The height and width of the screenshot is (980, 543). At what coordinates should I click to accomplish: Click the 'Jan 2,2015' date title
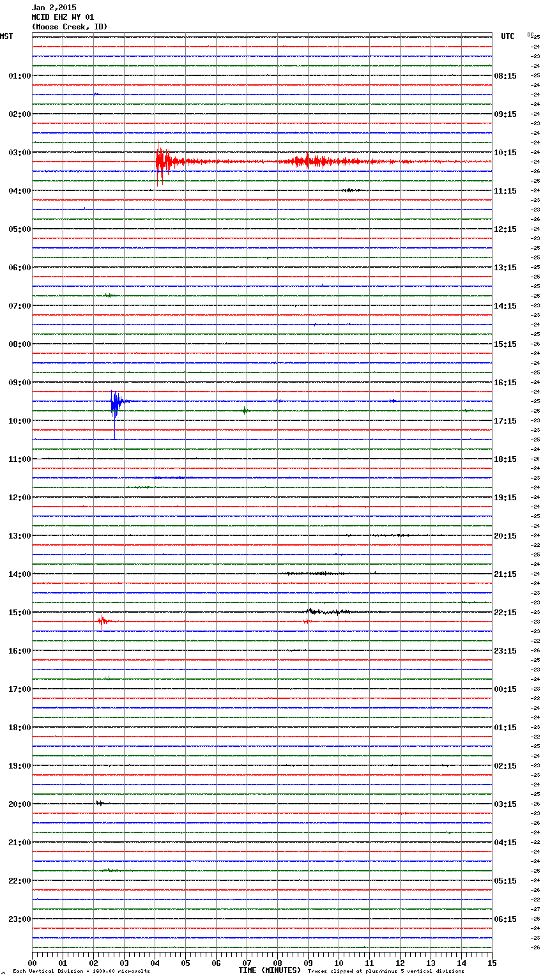[x=54, y=8]
